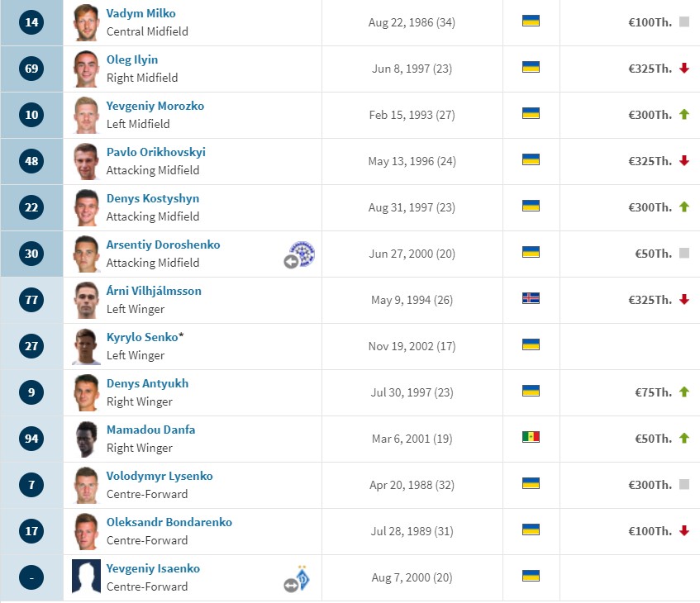The image size is (700, 603).
Task: Click Árni Vilhjálmsson's market value €325Th.
Action: 650,300
